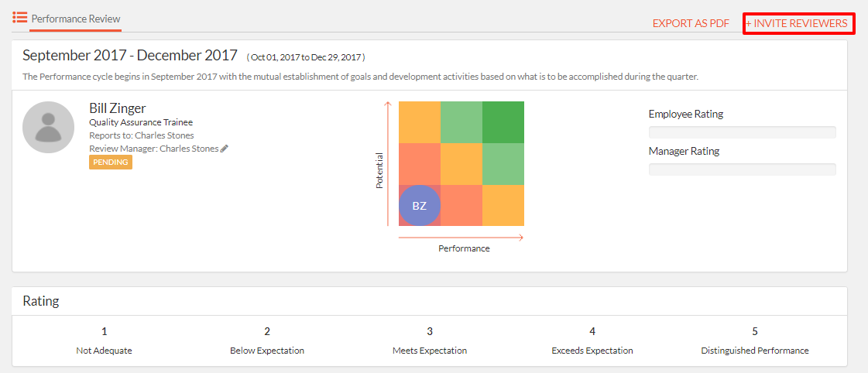Select the red bottom-middle grid cell

461,205
